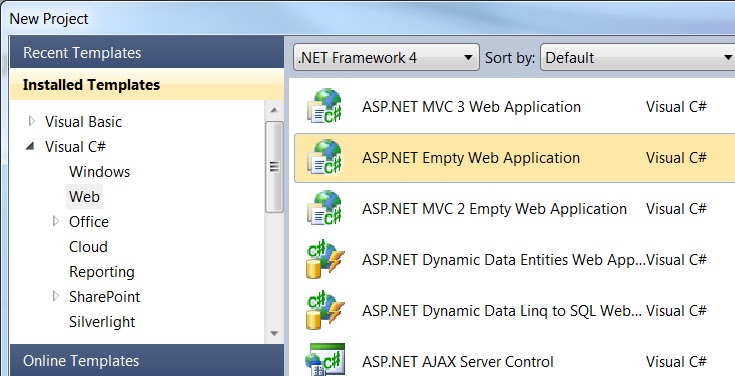
Task: Click the ASP.NET MVC 3 Web Application icon
Action: point(324,106)
